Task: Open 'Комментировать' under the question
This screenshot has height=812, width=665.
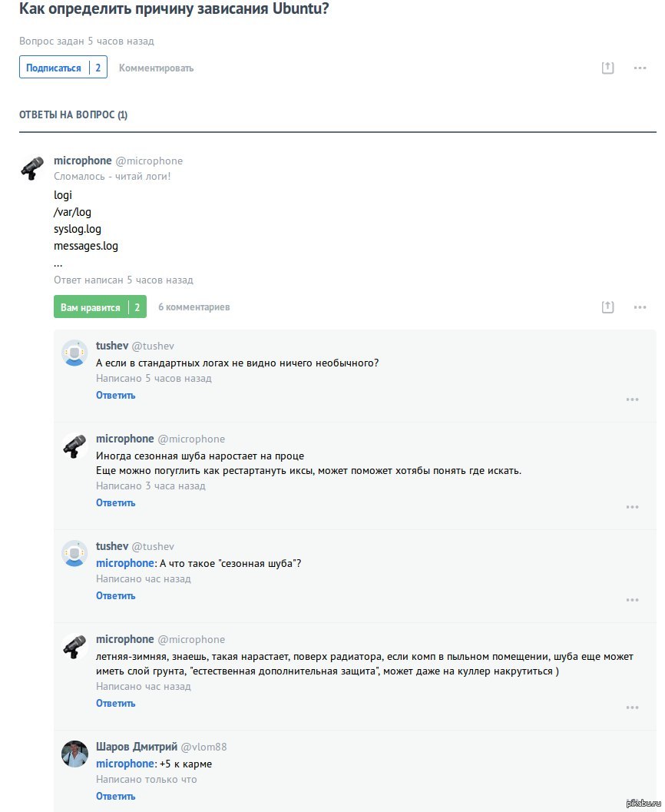Action: click(156, 68)
